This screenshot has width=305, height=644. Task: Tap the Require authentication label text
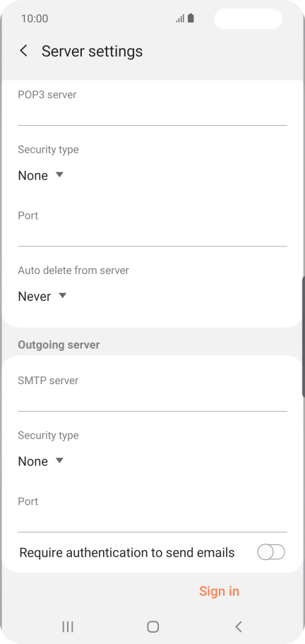click(127, 552)
